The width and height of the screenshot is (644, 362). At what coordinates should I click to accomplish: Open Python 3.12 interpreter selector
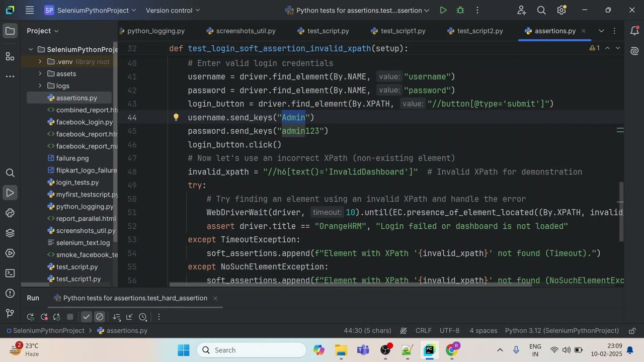[x=562, y=331]
